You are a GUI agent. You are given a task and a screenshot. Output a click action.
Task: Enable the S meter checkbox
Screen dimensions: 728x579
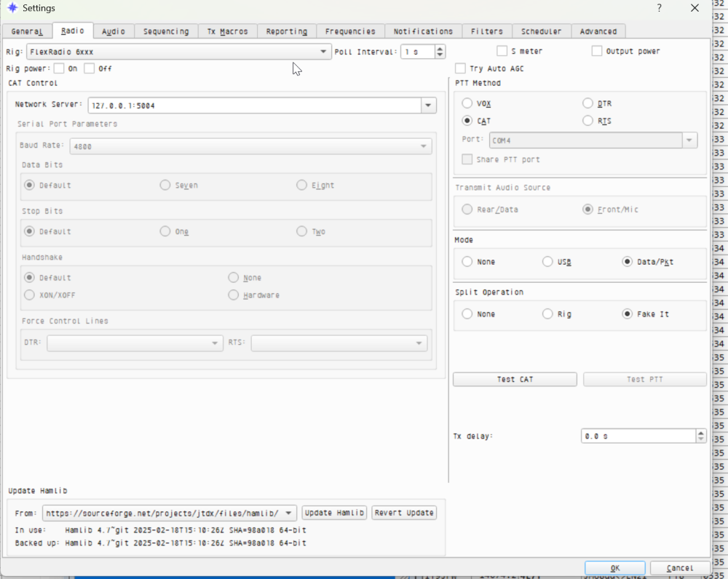point(502,51)
